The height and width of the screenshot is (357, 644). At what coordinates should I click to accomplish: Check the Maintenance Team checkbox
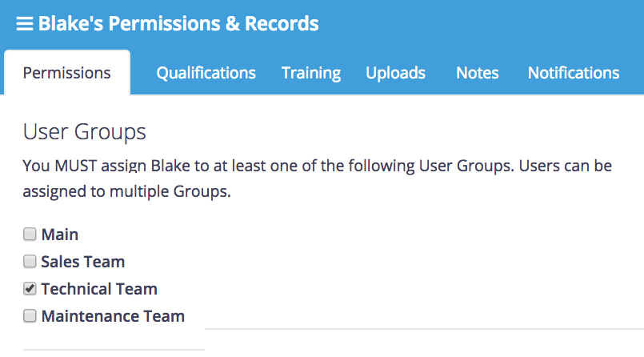tap(30, 315)
